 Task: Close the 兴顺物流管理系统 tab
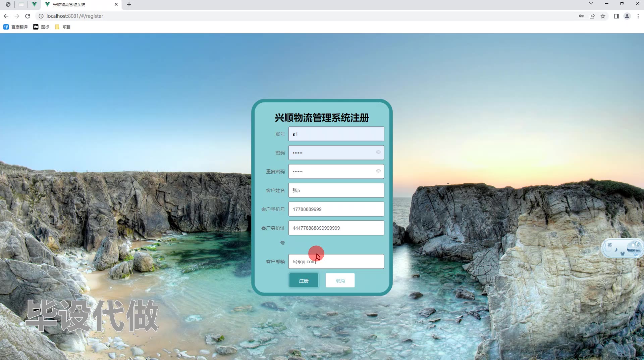click(116, 4)
